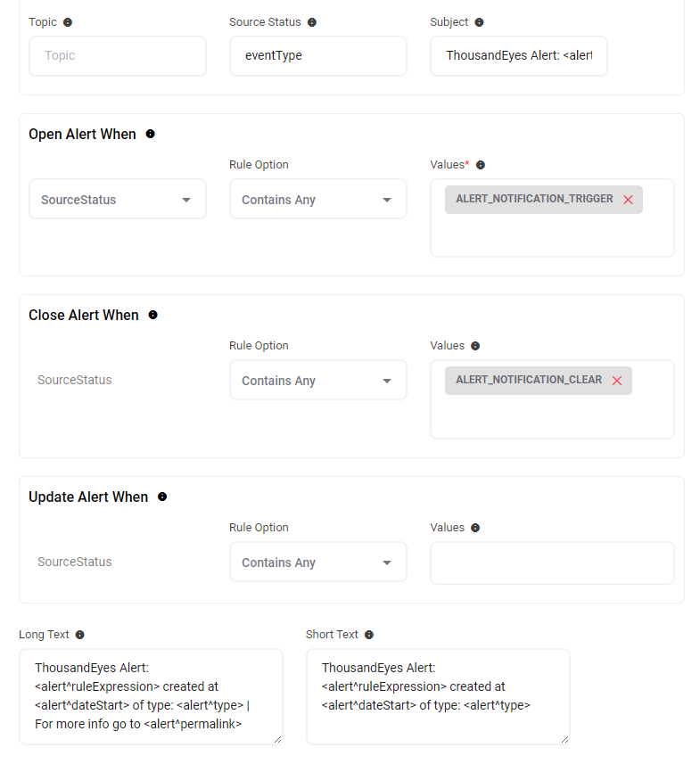This screenshot has height=764, width=700.
Task: Expand Rule Option dropdown in Update Alert When
Action: tap(317, 563)
